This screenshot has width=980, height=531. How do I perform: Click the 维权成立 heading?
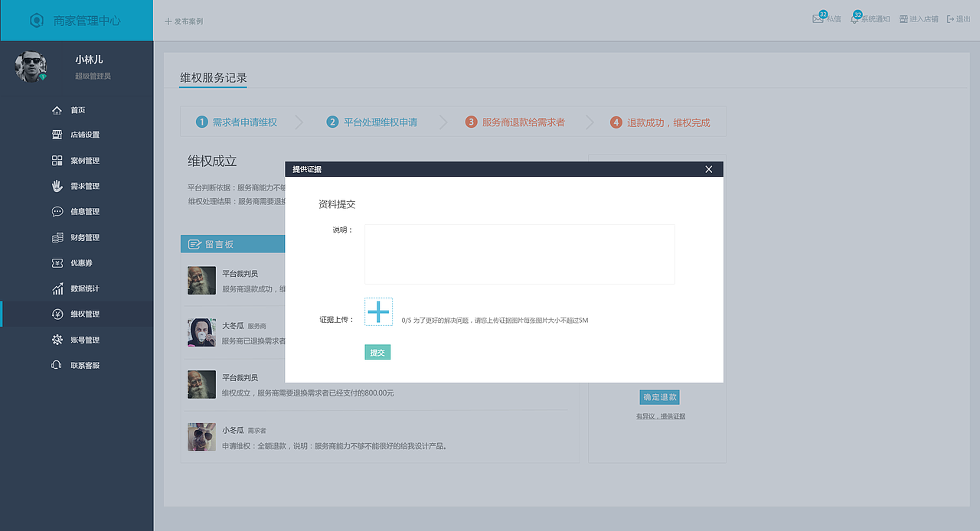[212, 161]
